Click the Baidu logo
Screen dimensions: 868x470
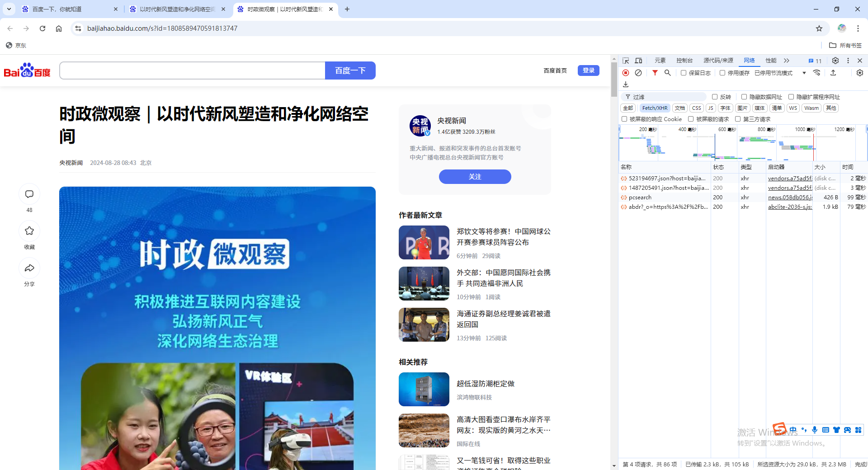click(27, 70)
